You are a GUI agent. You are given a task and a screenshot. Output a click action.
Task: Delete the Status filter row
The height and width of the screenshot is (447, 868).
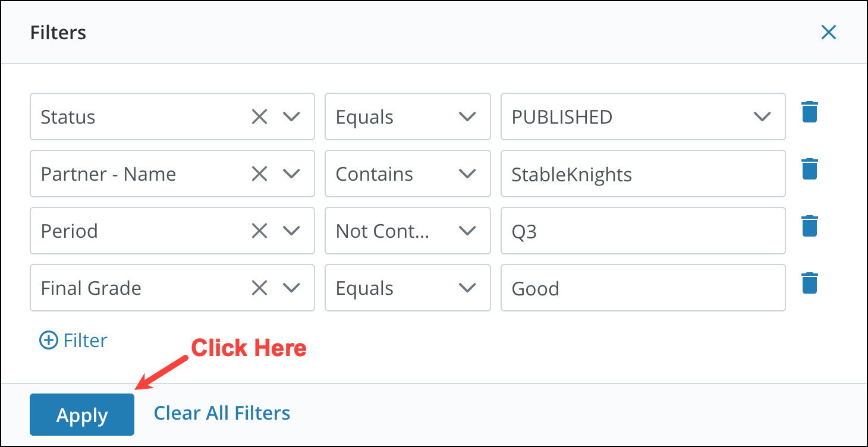pyautogui.click(x=809, y=111)
